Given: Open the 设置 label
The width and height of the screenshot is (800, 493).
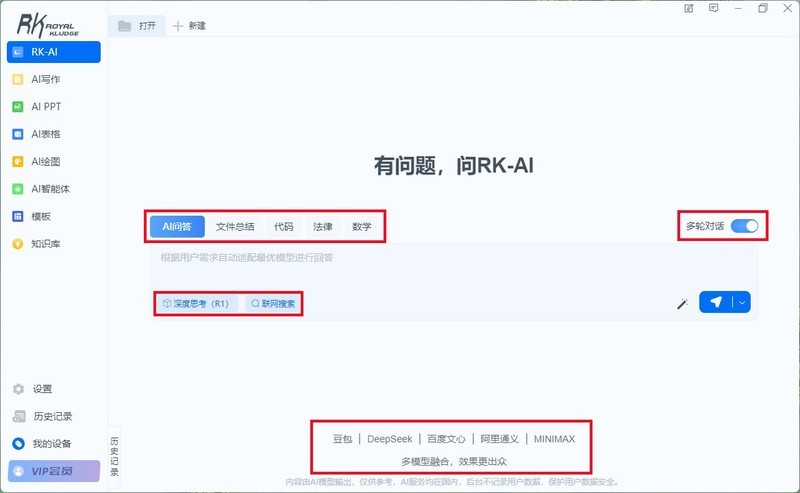Looking at the screenshot, I should tap(42, 389).
